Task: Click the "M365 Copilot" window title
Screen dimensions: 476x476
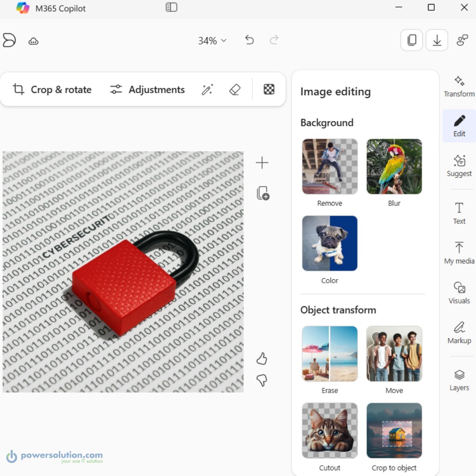Action: (x=61, y=8)
